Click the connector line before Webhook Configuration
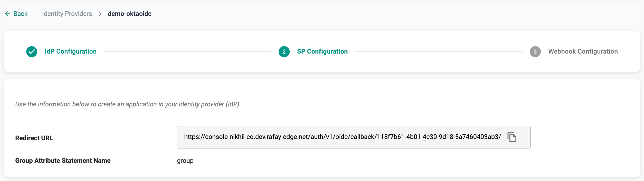The height and width of the screenshot is (181, 644). tap(439, 52)
